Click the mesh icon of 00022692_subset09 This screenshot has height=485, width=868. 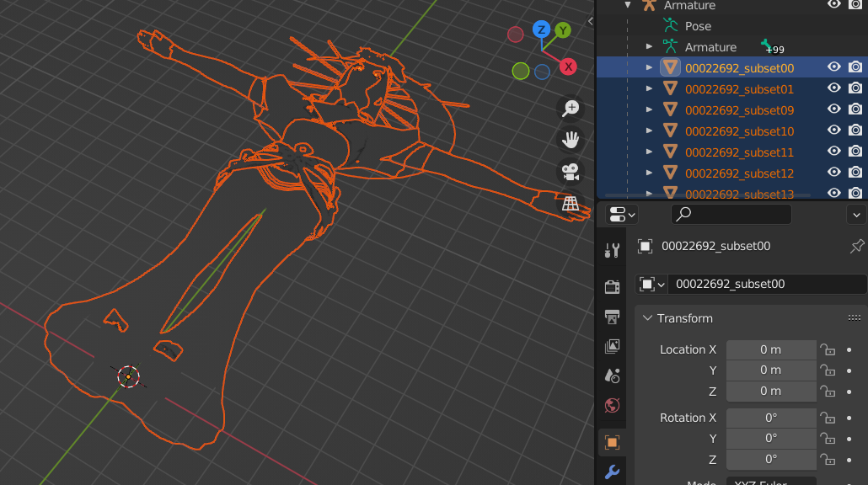coord(670,109)
